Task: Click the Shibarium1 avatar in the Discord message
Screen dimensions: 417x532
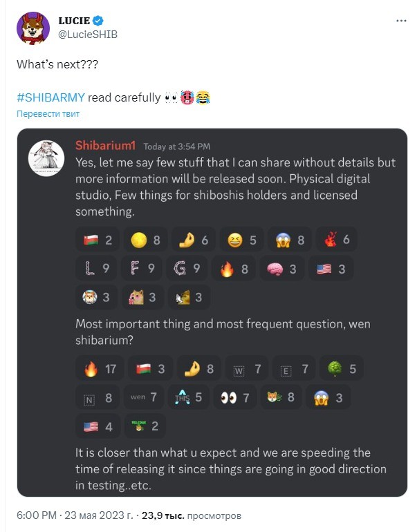Action: point(46,158)
